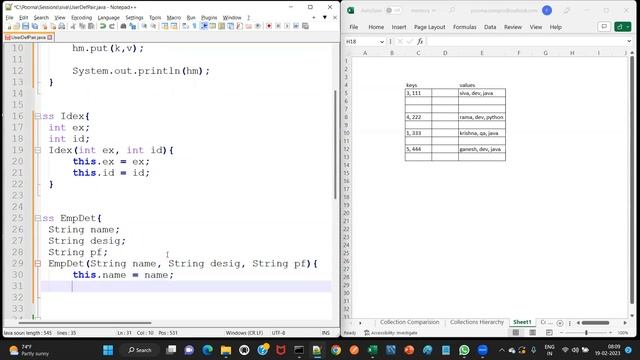Open WhatsApp from the taskbar
Viewport: 640px width, 360px height.
click(464, 350)
